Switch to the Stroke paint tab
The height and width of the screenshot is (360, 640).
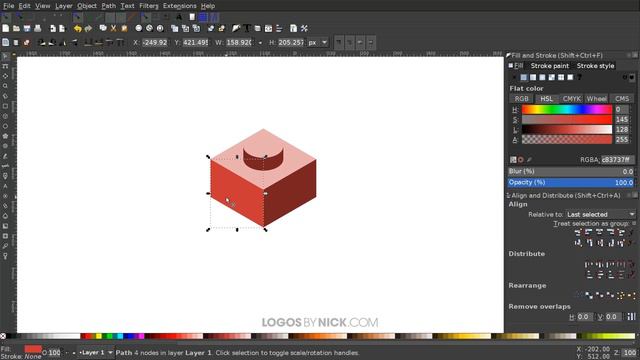(x=549, y=66)
